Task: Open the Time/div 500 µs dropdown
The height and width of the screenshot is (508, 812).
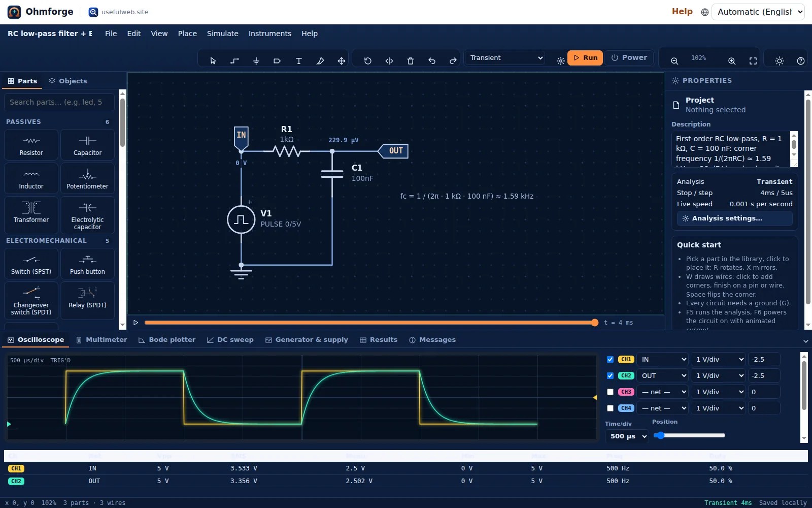Action: 627,436
